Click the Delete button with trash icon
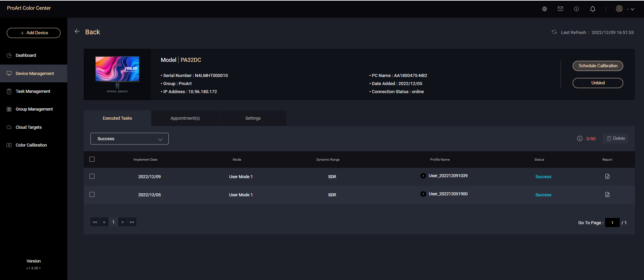Image resolution: width=644 pixels, height=280 pixels. pyautogui.click(x=615, y=138)
